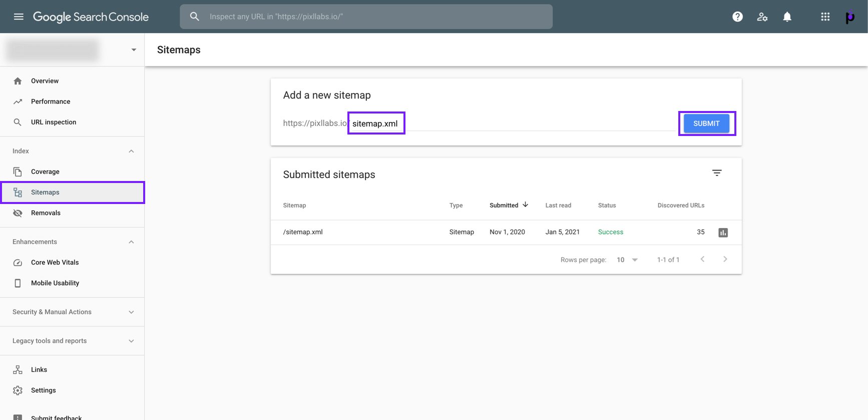Viewport: 868px width, 420px height.
Task: Open Settings in the sidebar
Action: [72, 390]
